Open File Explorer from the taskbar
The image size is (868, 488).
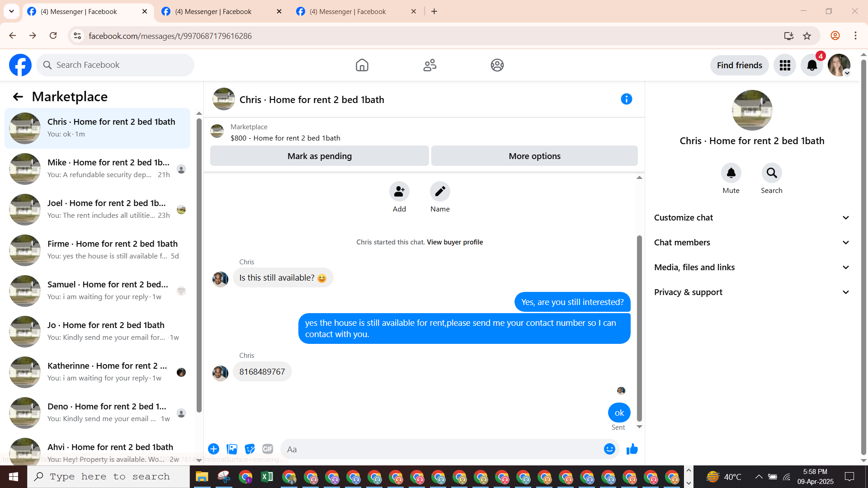[x=202, y=477]
